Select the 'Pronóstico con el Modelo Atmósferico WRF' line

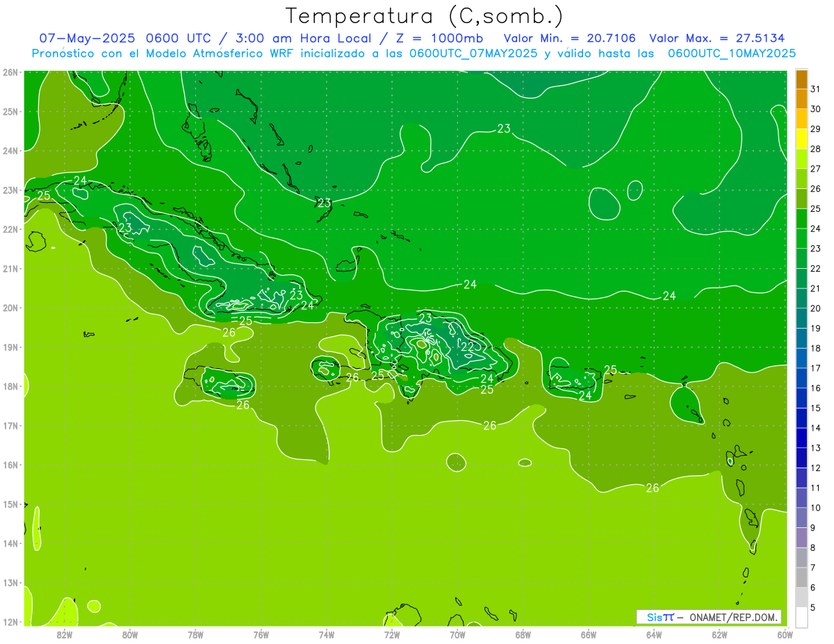(162, 53)
